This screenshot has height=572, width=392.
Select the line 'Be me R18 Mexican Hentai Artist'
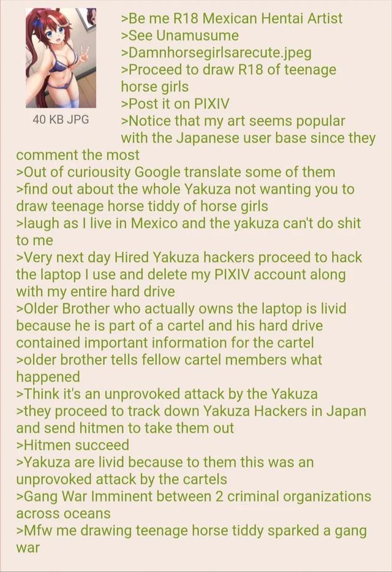[232, 18]
